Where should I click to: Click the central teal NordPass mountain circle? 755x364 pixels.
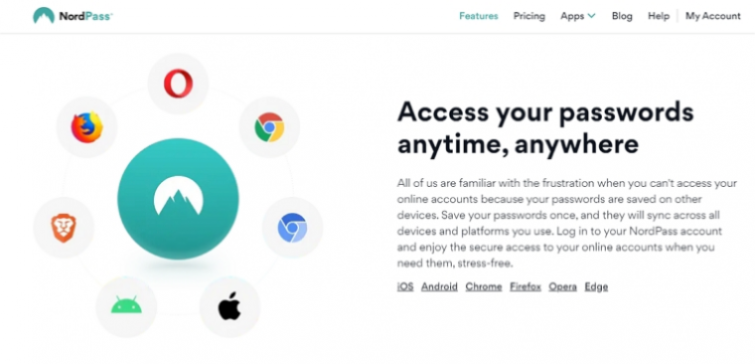[178, 199]
